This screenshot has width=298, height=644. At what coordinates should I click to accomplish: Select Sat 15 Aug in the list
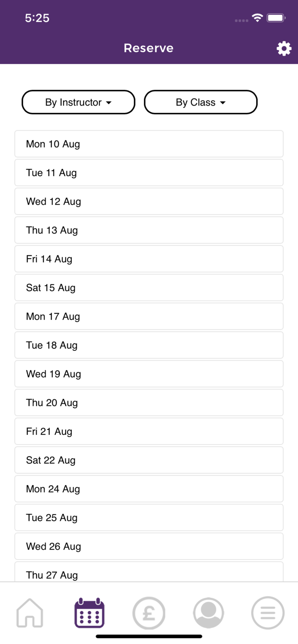point(149,288)
